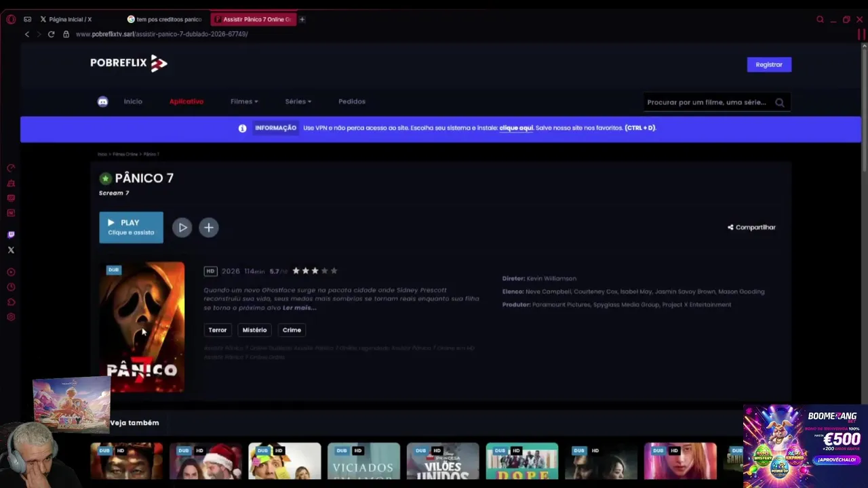Expand the Filmes dropdown menu
The height and width of the screenshot is (488, 868).
point(244,102)
